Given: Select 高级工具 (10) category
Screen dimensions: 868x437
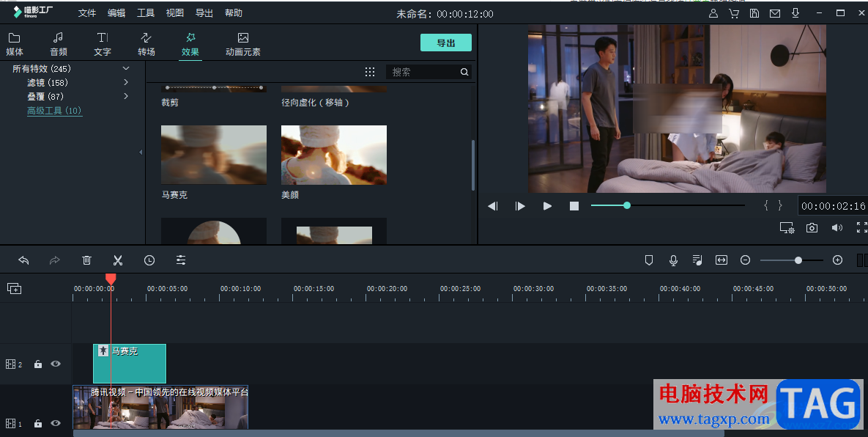Looking at the screenshot, I should [54, 111].
